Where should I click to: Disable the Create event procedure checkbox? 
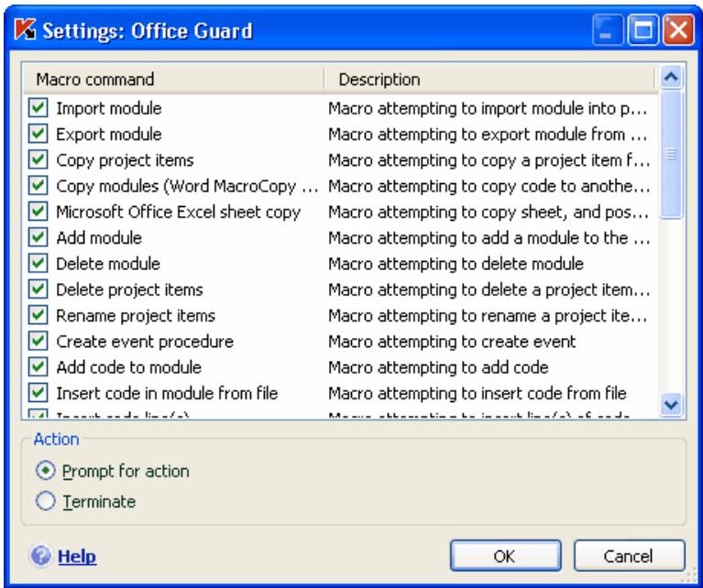pyautogui.click(x=38, y=341)
